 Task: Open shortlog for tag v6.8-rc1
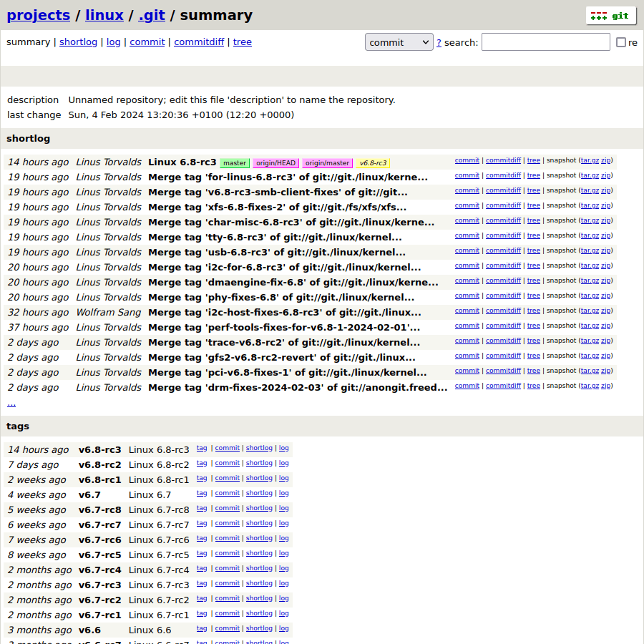[x=259, y=478]
